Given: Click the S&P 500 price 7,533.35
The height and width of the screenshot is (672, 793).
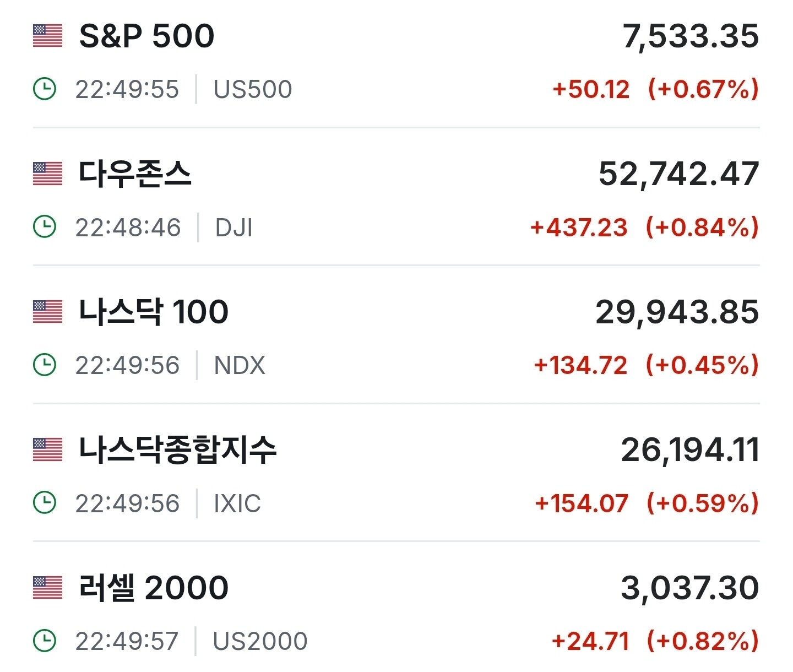Looking at the screenshot, I should 691,37.
